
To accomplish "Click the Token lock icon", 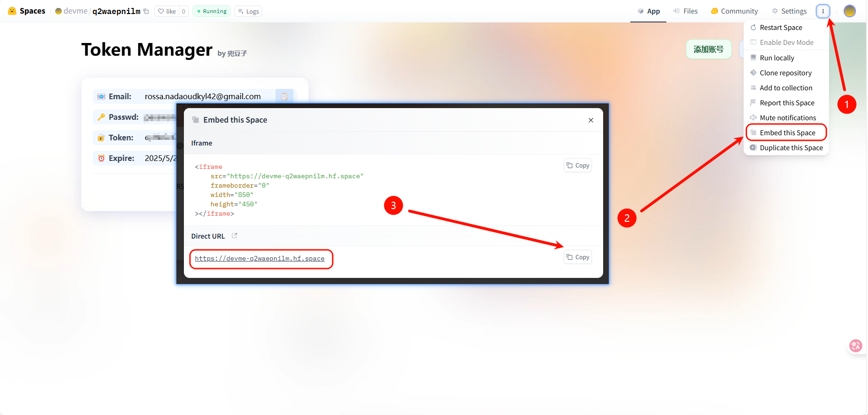I will [x=101, y=138].
